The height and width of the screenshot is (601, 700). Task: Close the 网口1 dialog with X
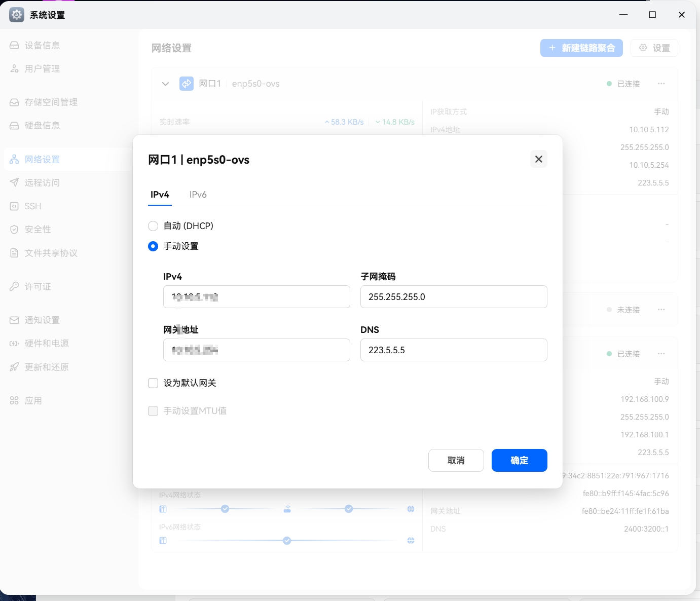point(538,159)
